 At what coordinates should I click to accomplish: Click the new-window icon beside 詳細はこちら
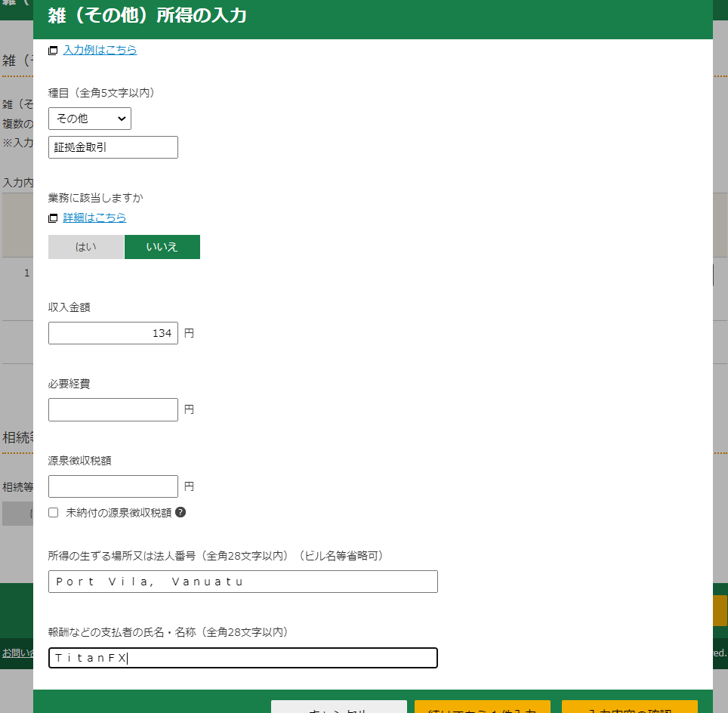pyautogui.click(x=53, y=218)
